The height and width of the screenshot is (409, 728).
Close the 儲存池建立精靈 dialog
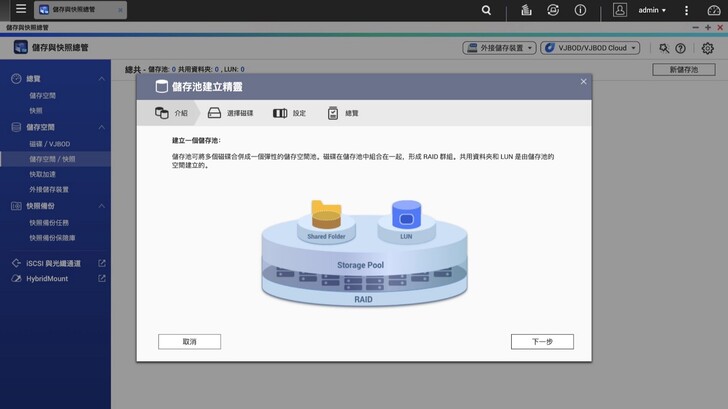583,82
